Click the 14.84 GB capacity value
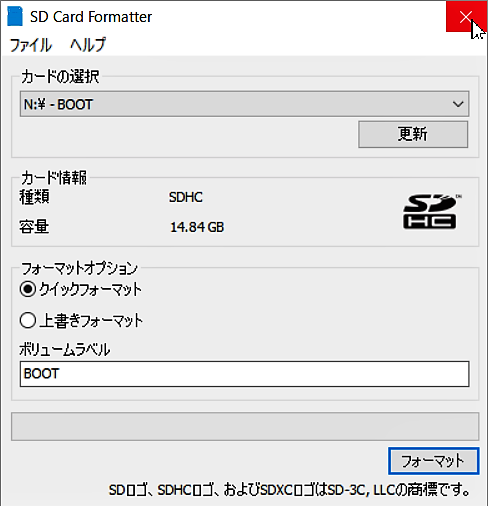This screenshot has height=506, width=488. (x=197, y=227)
